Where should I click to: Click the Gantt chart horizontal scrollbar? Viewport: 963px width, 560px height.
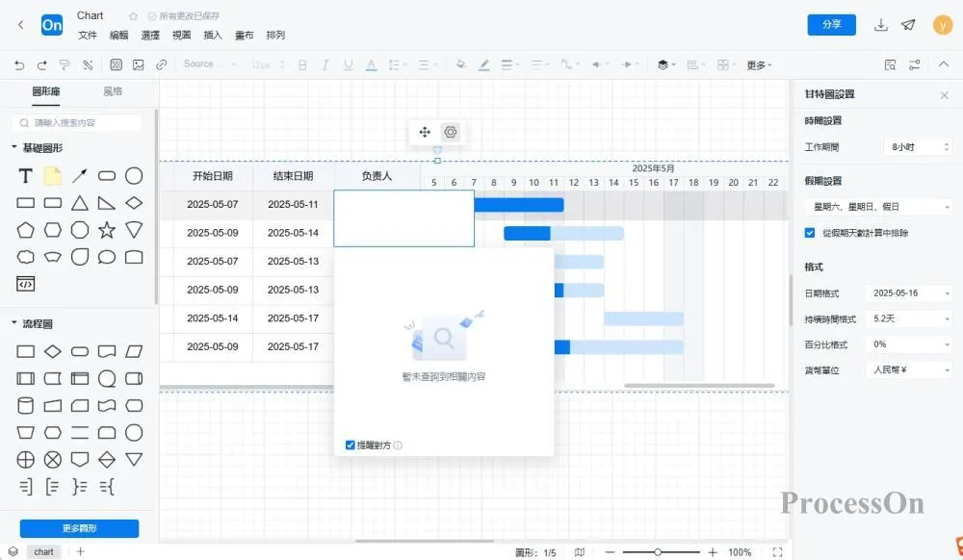tap(699, 386)
